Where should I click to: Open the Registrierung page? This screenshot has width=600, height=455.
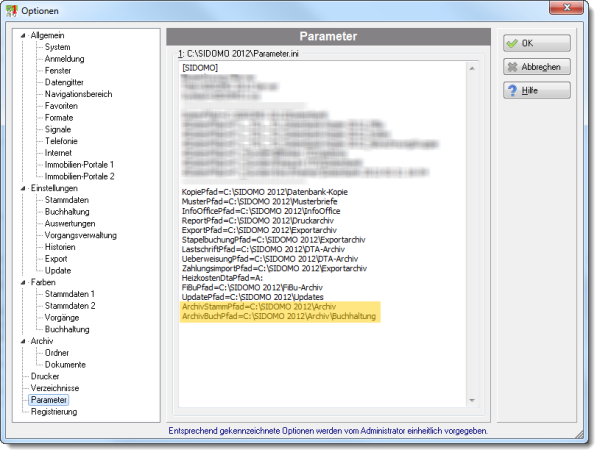click(54, 412)
